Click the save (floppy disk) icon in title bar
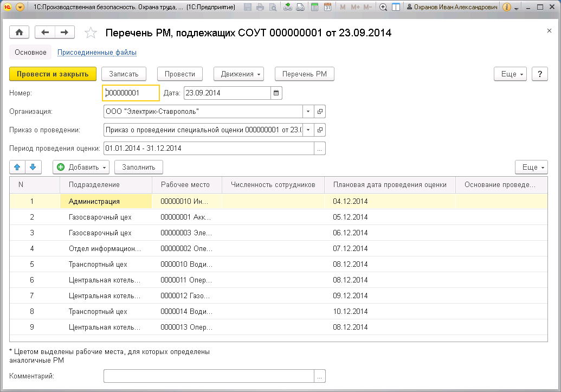The height and width of the screenshot is (392, 561). 248,7
